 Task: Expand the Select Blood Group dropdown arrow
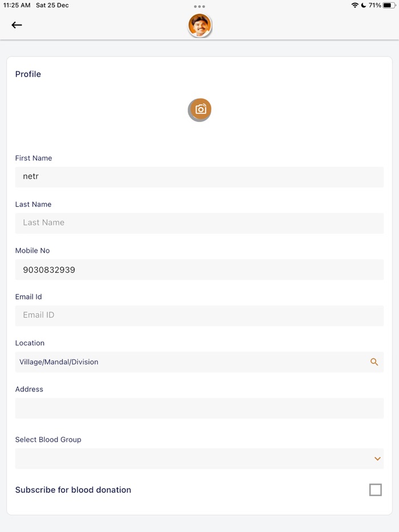[x=377, y=459]
